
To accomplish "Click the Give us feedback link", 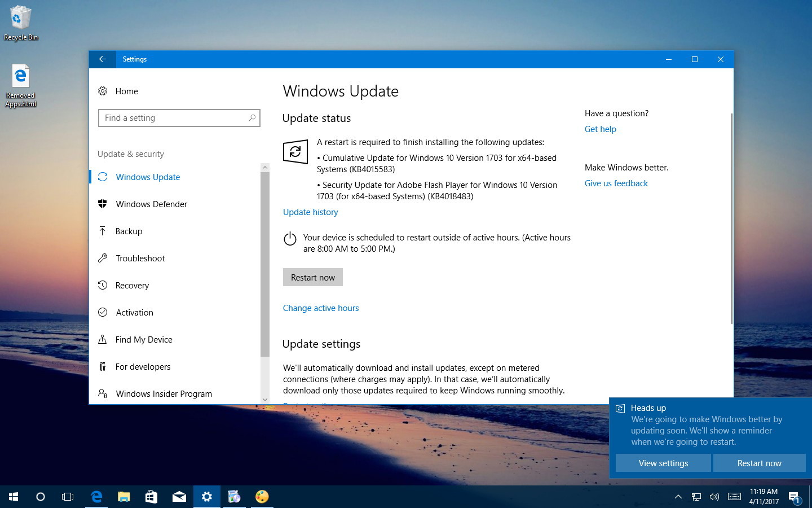I will click(x=616, y=183).
